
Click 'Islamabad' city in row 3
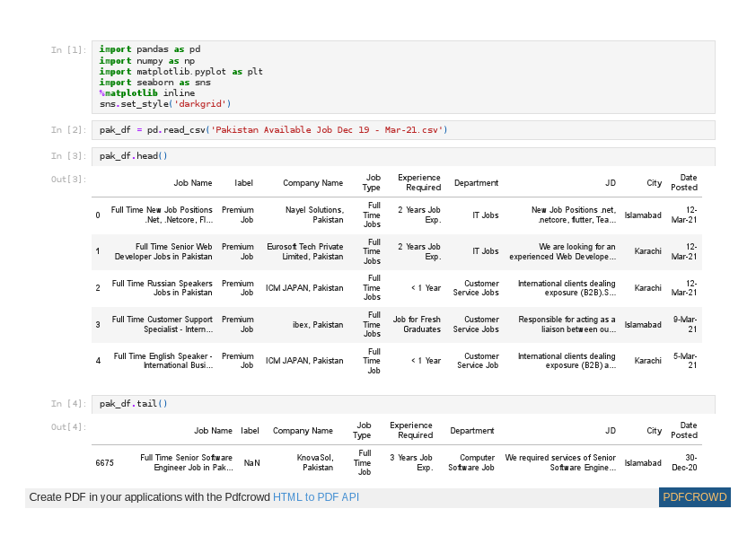[x=643, y=325]
